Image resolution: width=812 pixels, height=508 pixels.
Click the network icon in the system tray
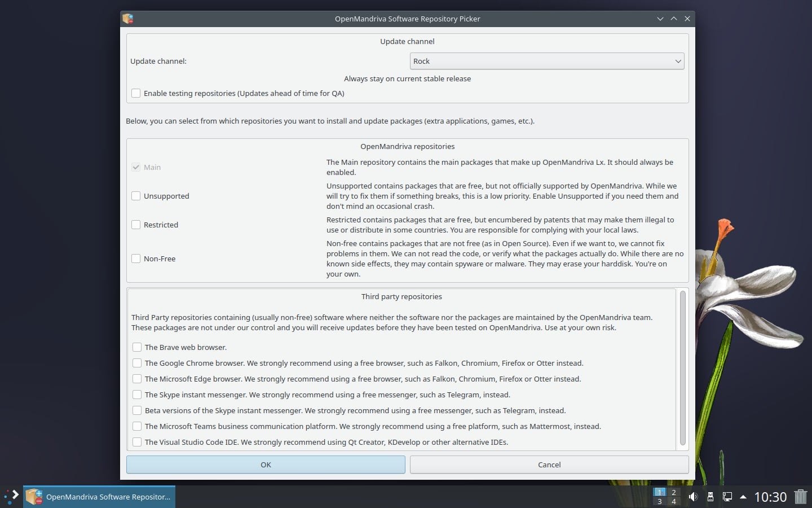[727, 497]
